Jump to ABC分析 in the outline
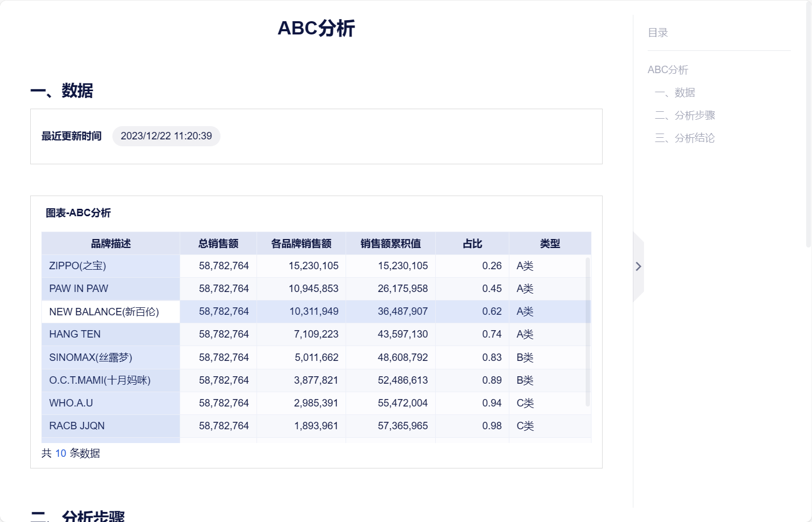This screenshot has height=522, width=812. [668, 70]
